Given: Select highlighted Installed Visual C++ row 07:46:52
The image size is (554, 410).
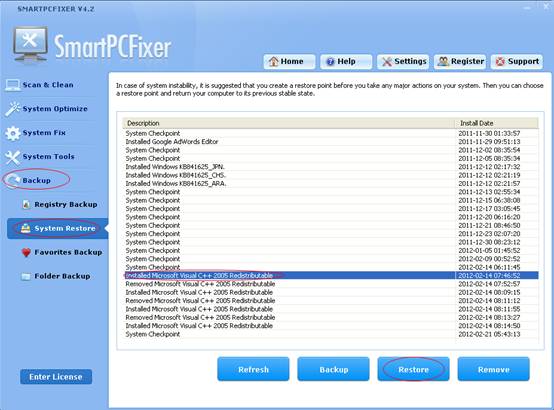Looking at the screenshot, I should 331,276.
